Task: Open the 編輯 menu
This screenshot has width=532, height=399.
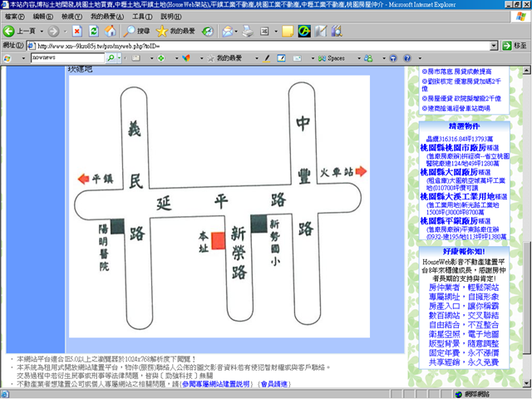Action: tap(42, 17)
